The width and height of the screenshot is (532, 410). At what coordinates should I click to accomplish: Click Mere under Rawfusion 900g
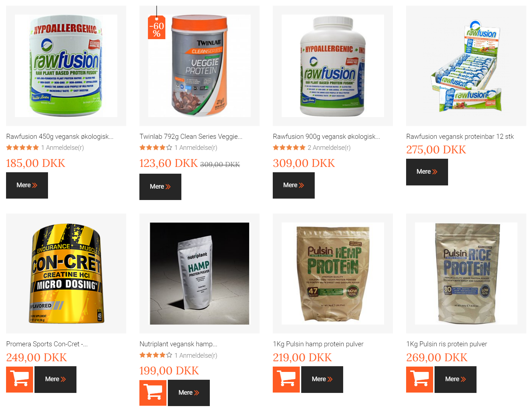tap(294, 185)
